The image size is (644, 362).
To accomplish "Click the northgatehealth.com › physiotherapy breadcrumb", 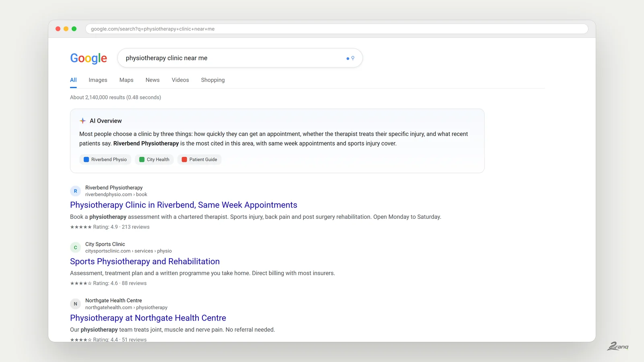I will point(126,307).
